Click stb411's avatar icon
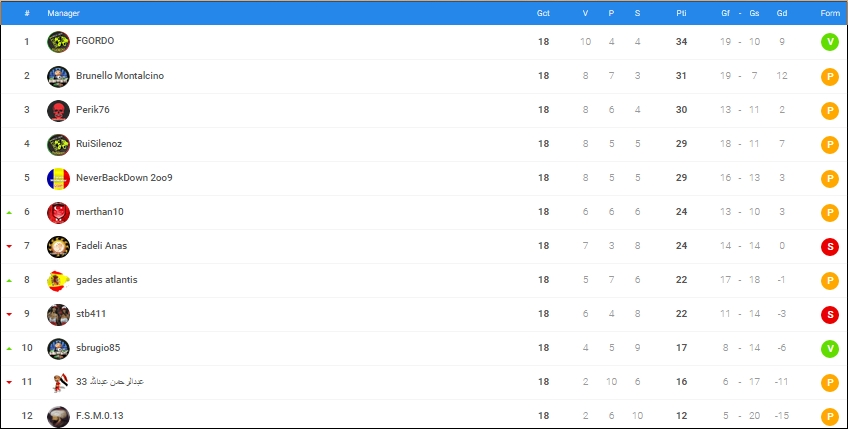This screenshot has width=848, height=429. [58, 314]
